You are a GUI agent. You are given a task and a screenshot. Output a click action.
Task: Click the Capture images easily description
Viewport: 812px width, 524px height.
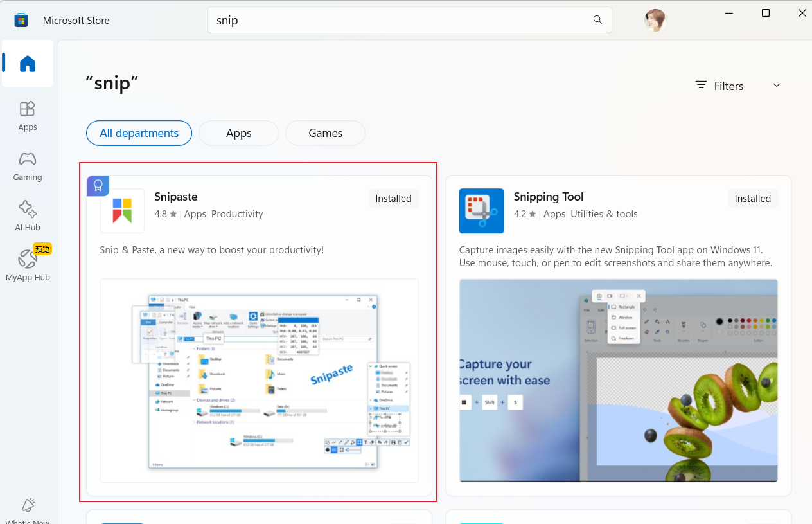pyautogui.click(x=616, y=257)
